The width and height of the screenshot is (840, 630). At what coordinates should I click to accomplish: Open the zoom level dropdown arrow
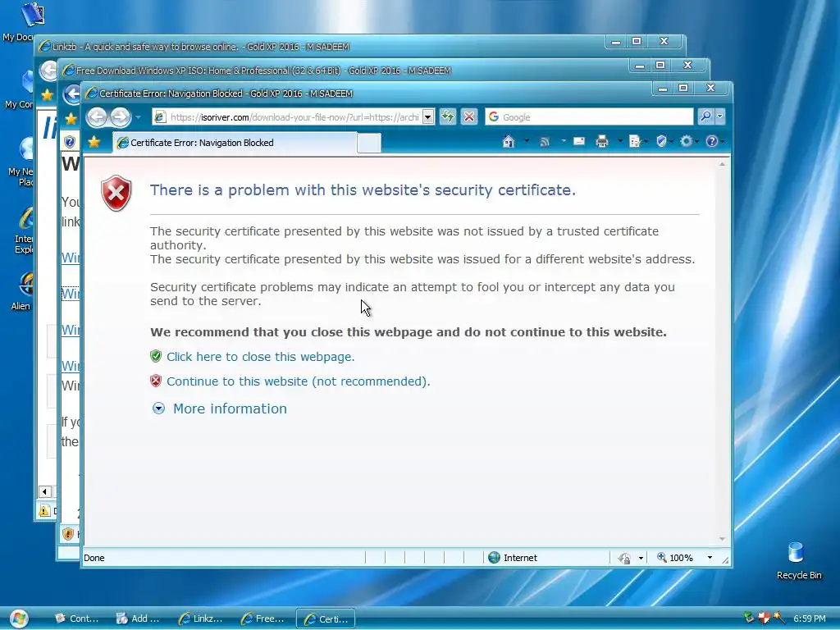710,558
